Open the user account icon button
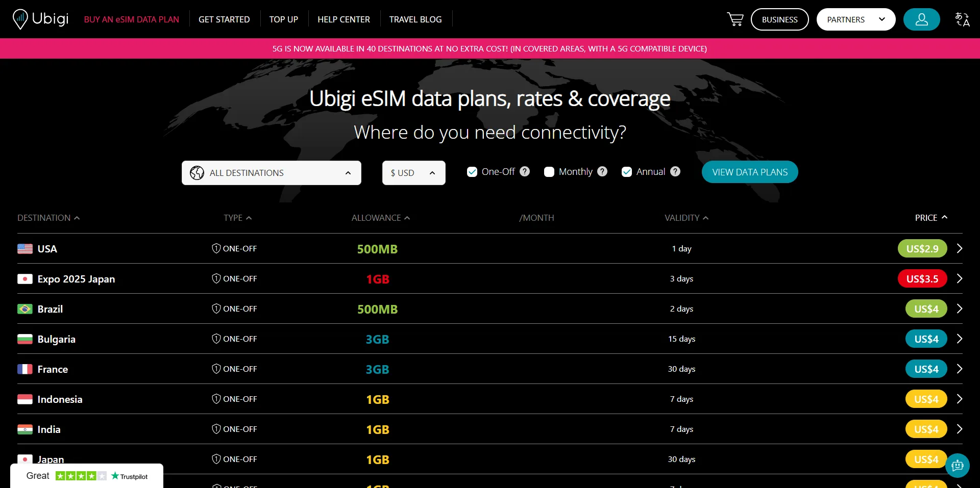Screen dimensions: 980x488 click(921, 19)
